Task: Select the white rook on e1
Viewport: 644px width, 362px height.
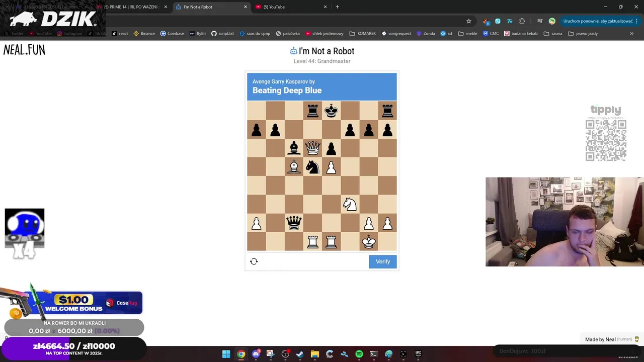Action: [x=331, y=241]
